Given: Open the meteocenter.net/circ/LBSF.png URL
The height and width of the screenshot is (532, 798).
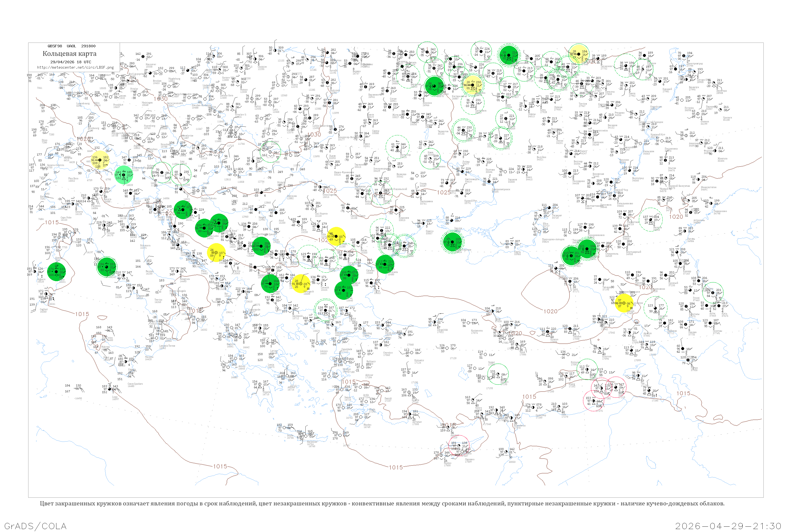Looking at the screenshot, I should [x=75, y=67].
